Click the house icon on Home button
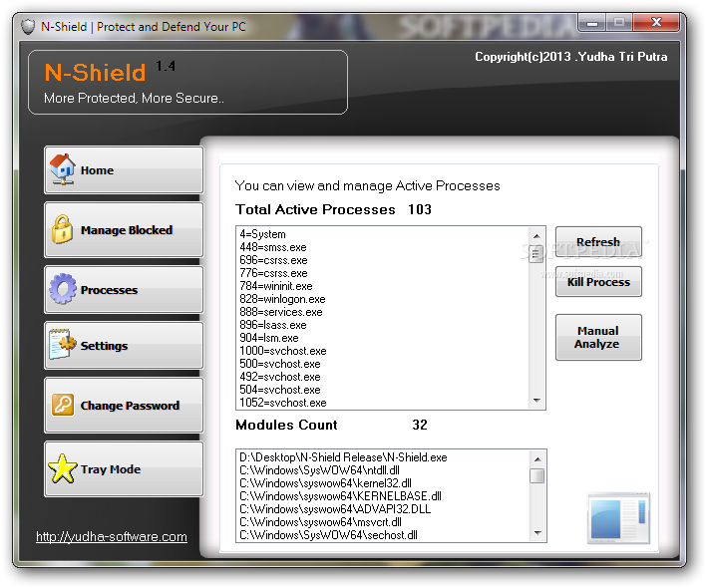The image size is (707, 588). pos(62,169)
